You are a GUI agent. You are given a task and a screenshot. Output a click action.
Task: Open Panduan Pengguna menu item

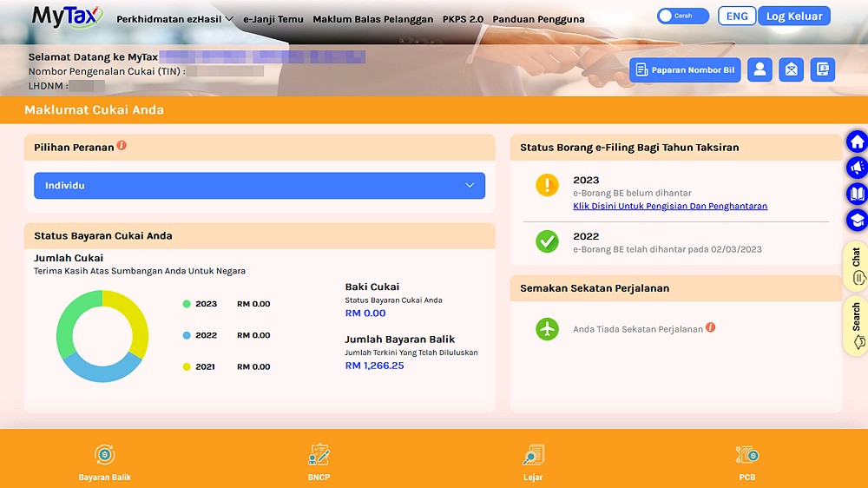tap(539, 19)
